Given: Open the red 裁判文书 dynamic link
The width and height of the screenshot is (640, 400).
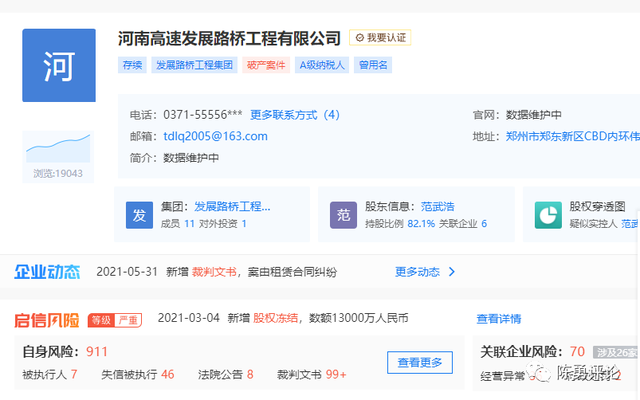Looking at the screenshot, I should [214, 272].
